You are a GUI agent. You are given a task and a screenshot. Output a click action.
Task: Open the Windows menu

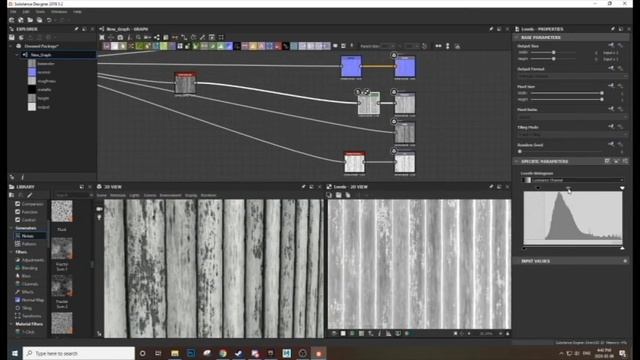(x=59, y=12)
